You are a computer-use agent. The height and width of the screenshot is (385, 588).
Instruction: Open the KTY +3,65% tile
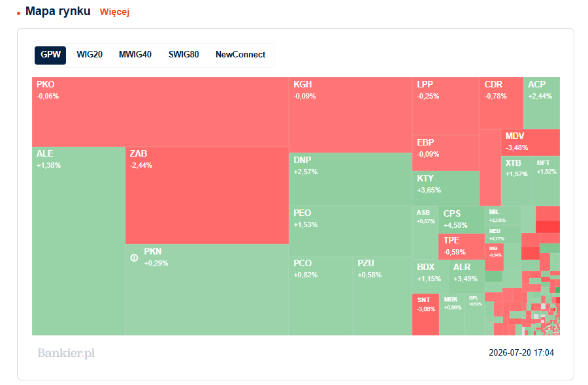(x=446, y=189)
